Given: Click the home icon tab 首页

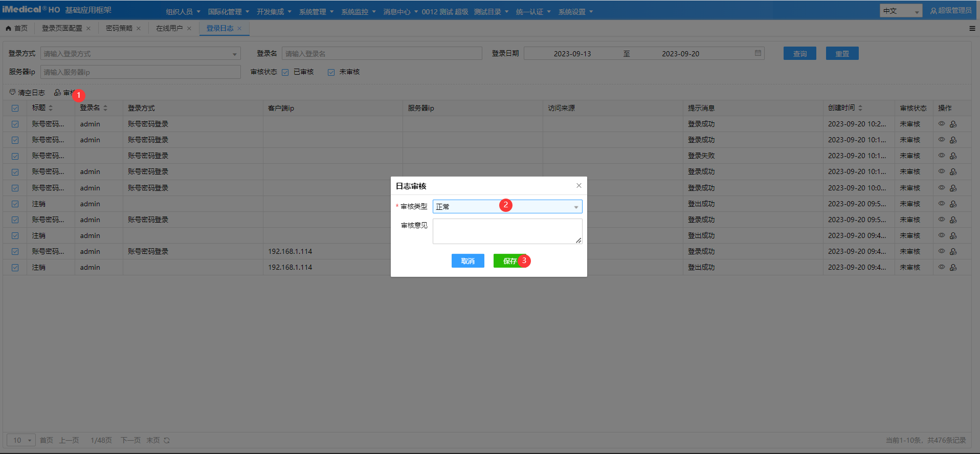Looking at the screenshot, I should [17, 28].
